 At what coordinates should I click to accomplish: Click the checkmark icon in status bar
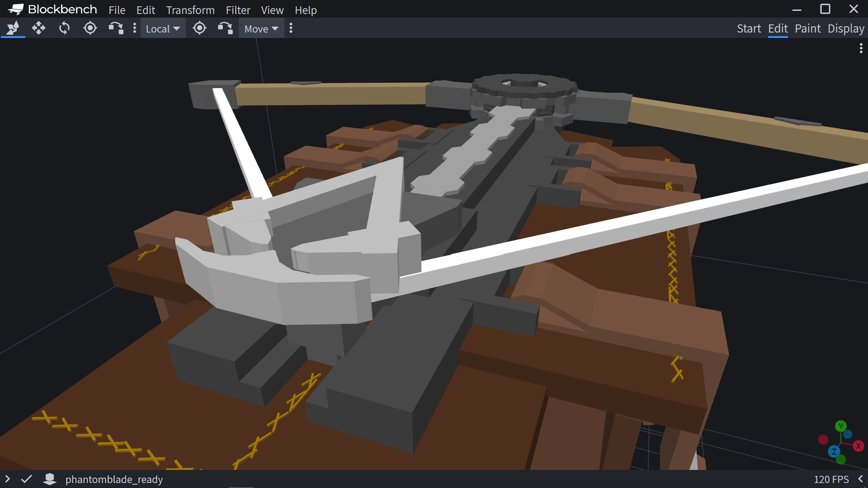point(27,479)
